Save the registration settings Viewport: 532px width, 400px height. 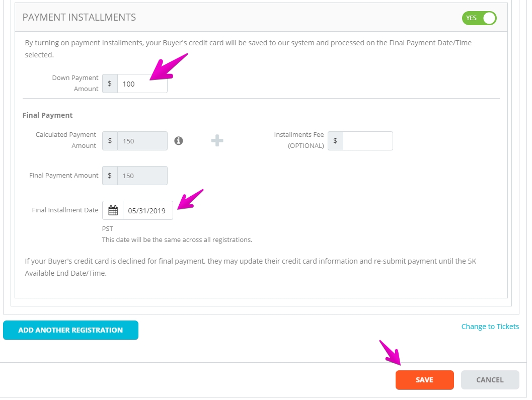(x=424, y=380)
